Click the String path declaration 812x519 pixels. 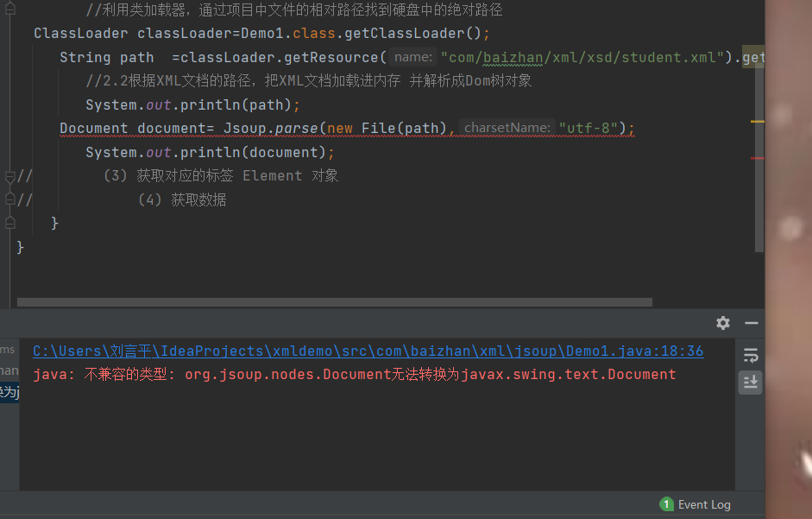pyautogui.click(x=107, y=58)
